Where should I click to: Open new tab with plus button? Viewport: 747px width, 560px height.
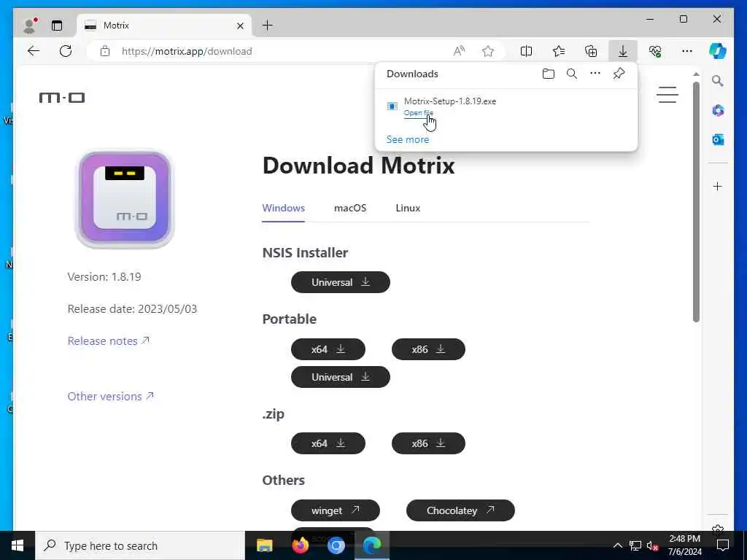coord(268,26)
